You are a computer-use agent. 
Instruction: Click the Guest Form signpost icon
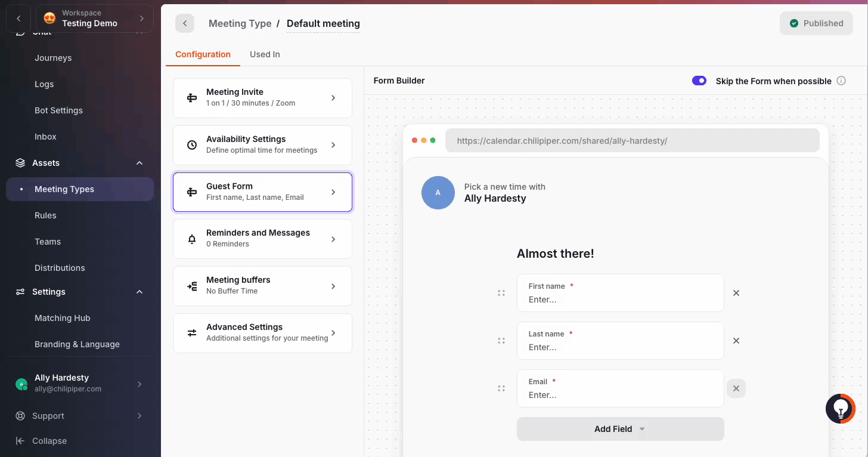tap(192, 192)
